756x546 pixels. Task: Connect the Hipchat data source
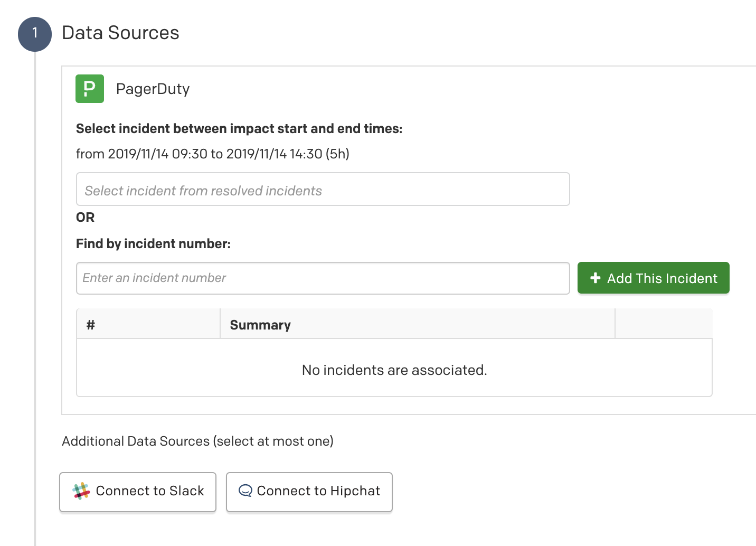(x=309, y=492)
